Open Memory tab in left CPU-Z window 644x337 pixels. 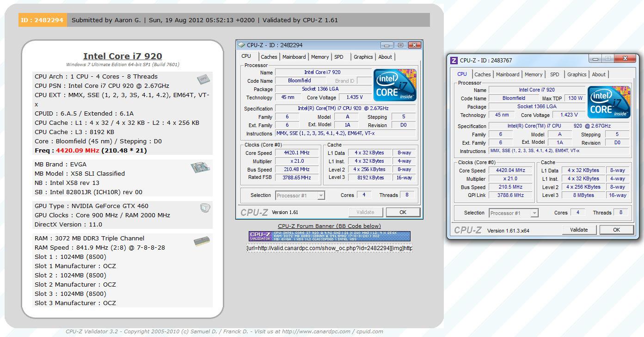pos(320,57)
